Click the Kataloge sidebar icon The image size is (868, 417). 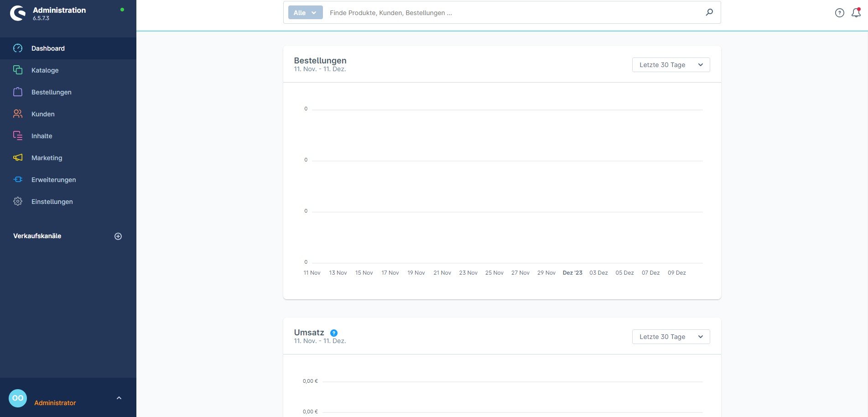pyautogui.click(x=18, y=70)
